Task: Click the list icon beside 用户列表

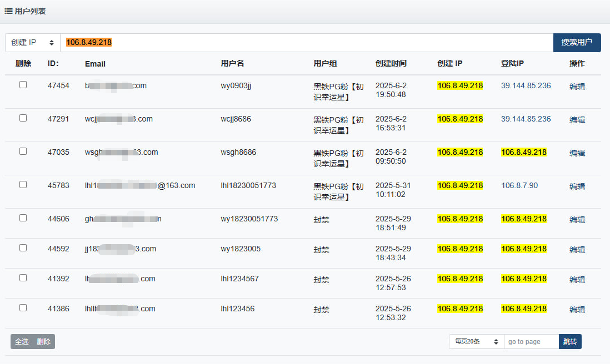Action: pyautogui.click(x=8, y=11)
